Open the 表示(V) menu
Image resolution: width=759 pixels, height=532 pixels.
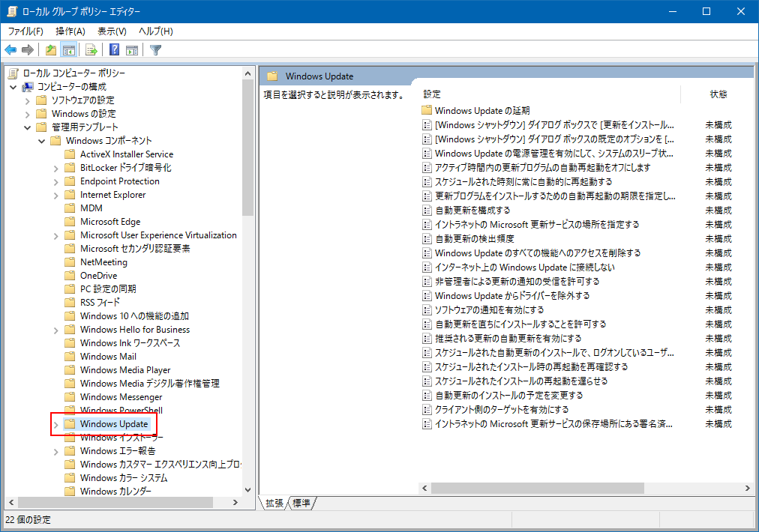[x=112, y=31]
